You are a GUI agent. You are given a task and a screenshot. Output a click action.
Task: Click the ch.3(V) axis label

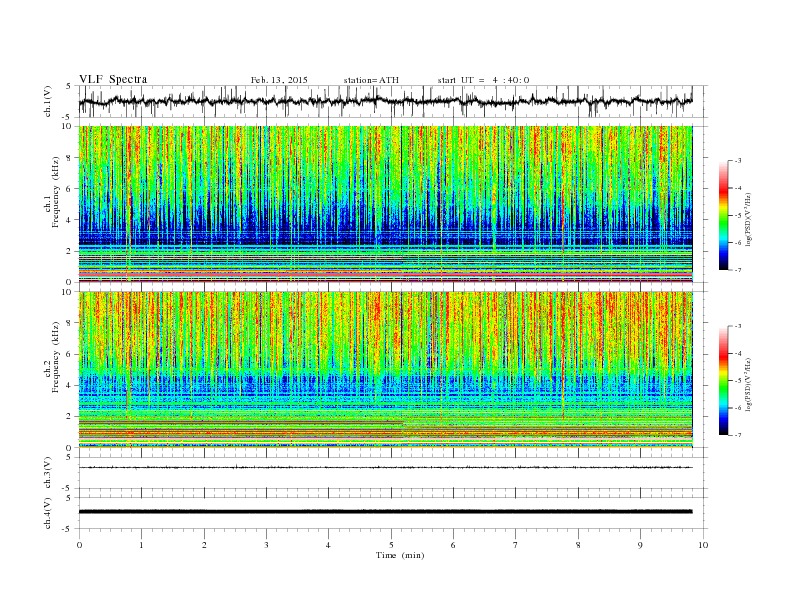(48, 472)
